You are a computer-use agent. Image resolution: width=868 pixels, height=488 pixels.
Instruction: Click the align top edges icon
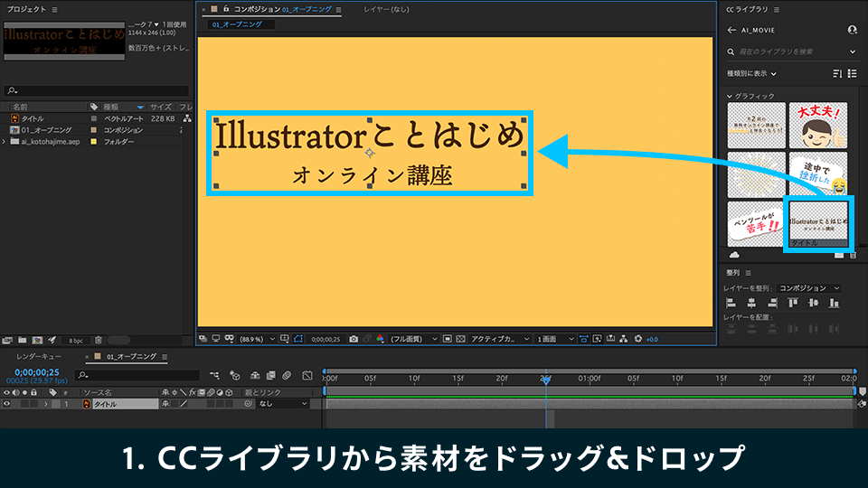click(793, 303)
